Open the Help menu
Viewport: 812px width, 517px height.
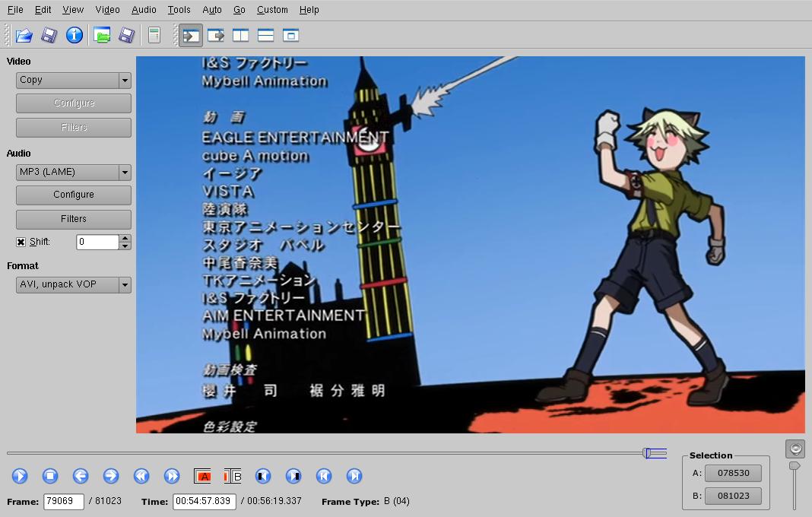click(309, 10)
